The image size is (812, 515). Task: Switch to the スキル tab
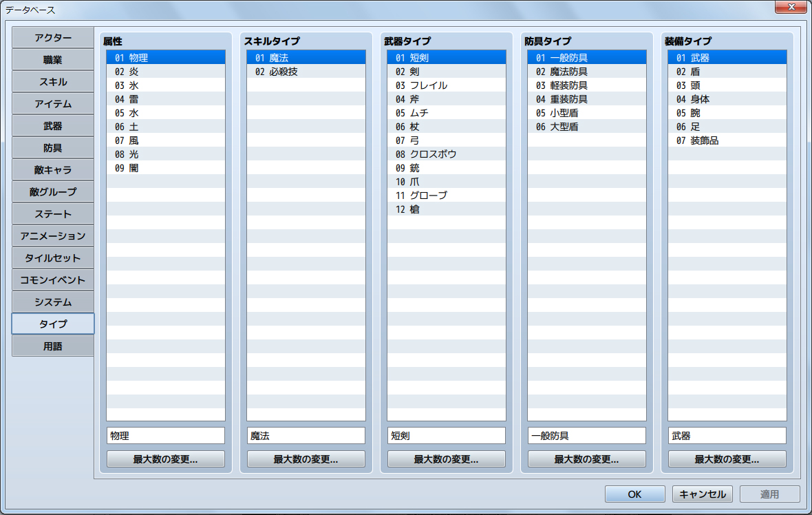click(x=53, y=82)
